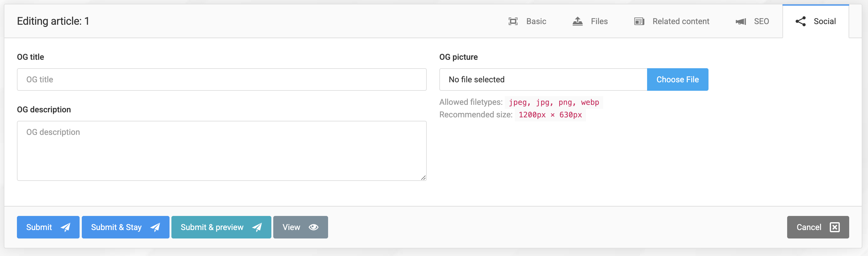The image size is (868, 256).
Task: Save with Submit & Stay
Action: [x=116, y=228]
